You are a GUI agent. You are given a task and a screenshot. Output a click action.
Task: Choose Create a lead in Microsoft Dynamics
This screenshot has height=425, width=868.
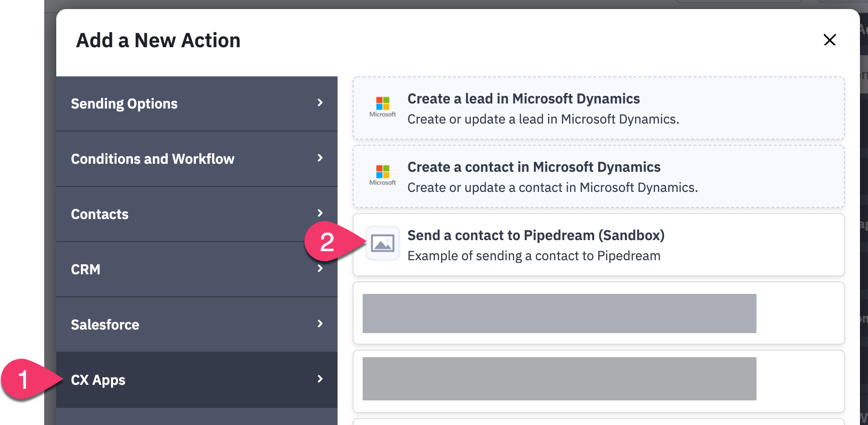pyautogui.click(x=599, y=108)
